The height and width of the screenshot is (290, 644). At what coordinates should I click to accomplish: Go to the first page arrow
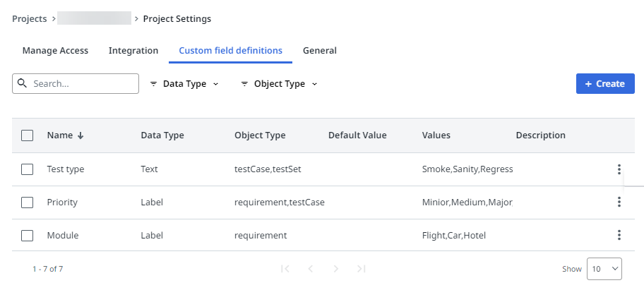point(285,269)
